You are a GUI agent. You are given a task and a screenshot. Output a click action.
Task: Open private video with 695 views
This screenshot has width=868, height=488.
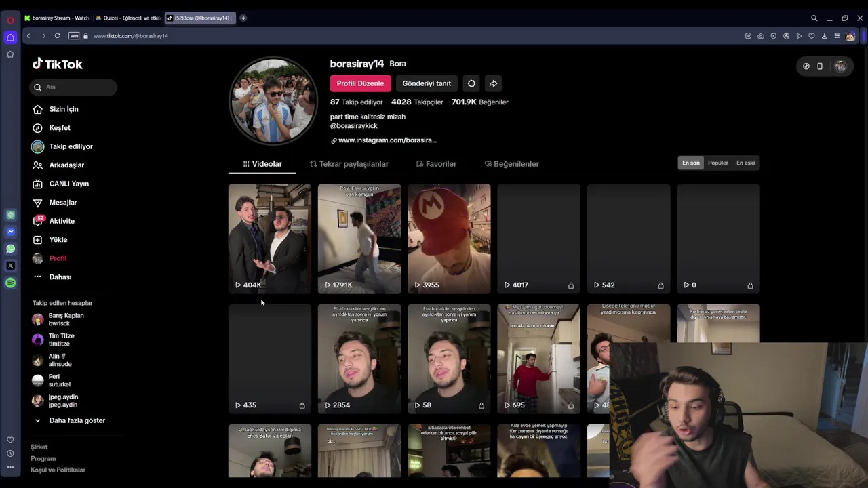tap(539, 359)
